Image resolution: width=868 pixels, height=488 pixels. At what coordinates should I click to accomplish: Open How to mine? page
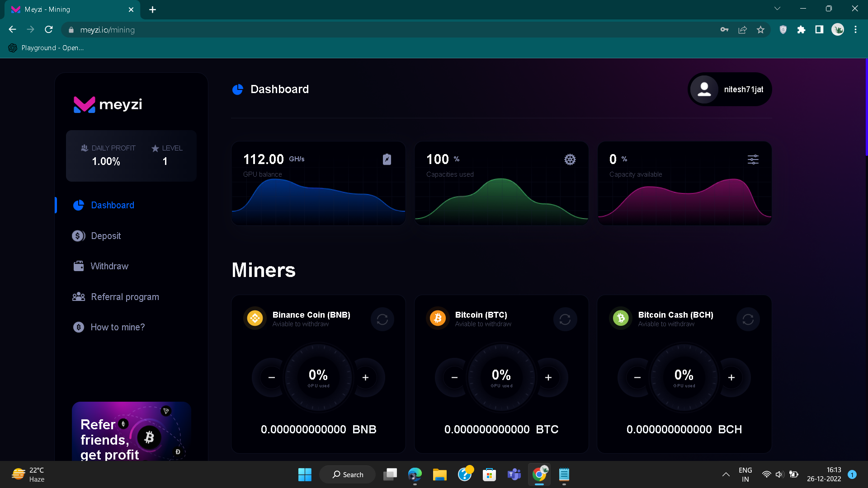(x=118, y=327)
